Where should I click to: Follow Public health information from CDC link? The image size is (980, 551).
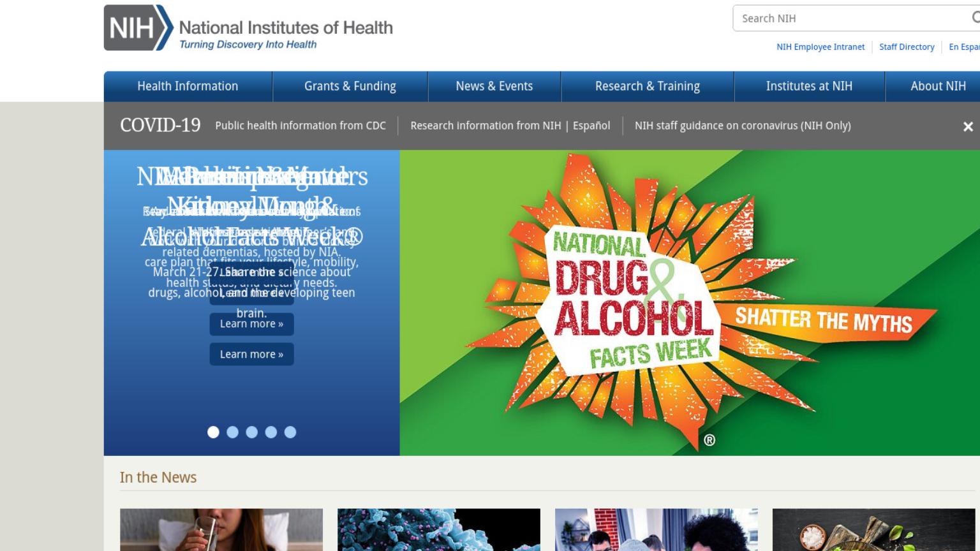click(301, 126)
